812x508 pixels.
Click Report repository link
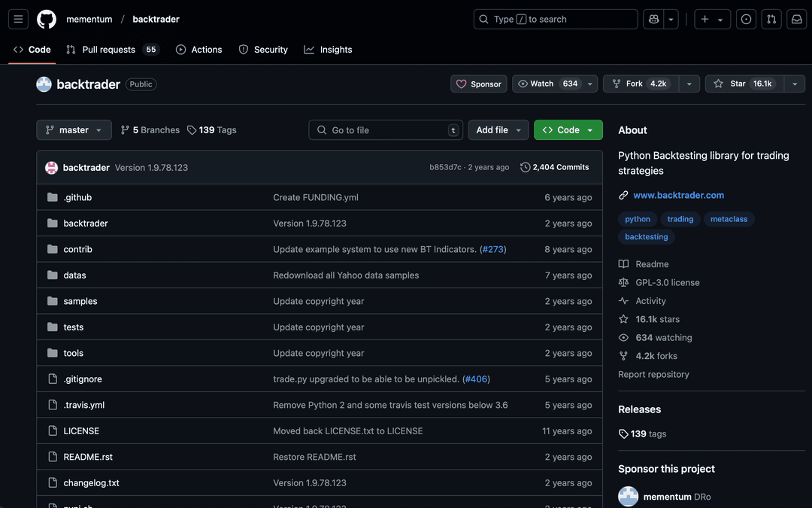coord(653,374)
